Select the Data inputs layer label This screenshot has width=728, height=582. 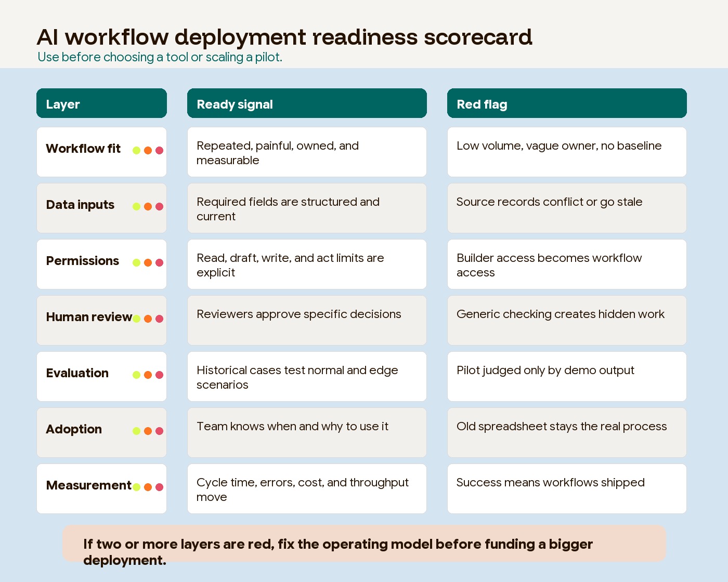pyautogui.click(x=80, y=205)
